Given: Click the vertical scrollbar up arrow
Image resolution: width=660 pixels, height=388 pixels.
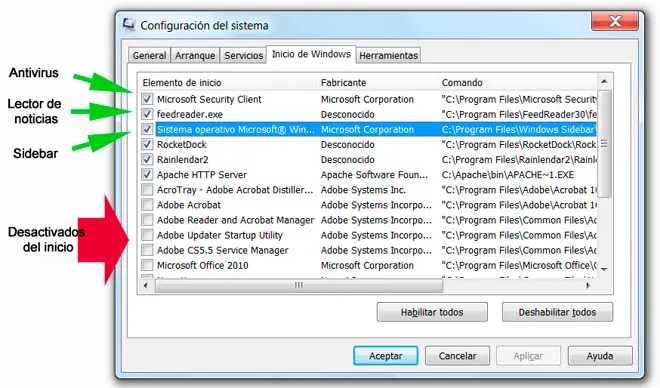Looking at the screenshot, I should click(x=604, y=81).
